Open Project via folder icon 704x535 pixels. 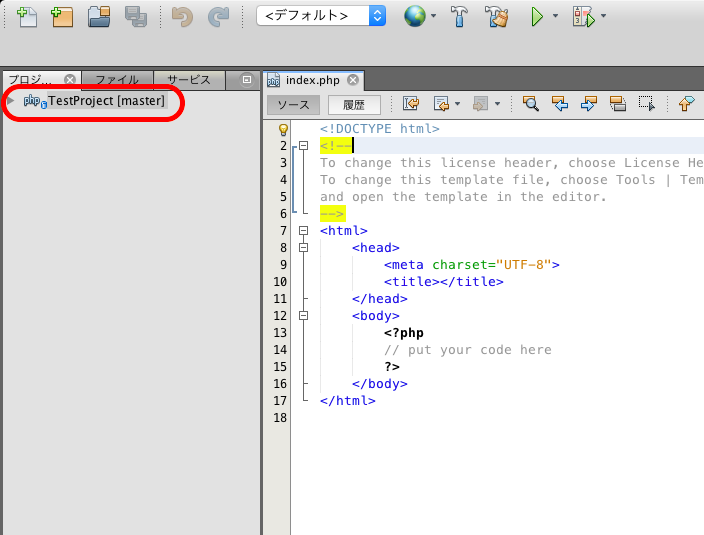(x=99, y=17)
